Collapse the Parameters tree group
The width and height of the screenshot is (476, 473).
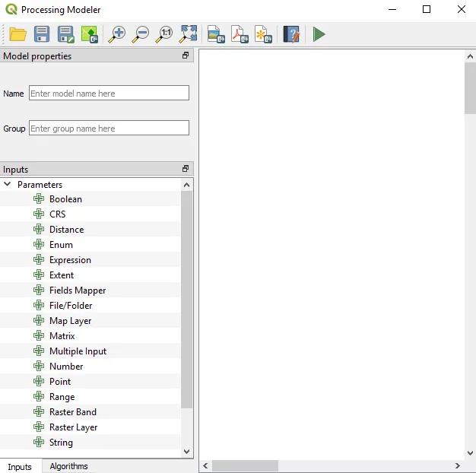pos(8,184)
